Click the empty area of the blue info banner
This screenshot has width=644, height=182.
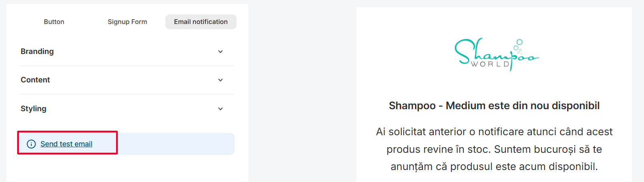point(176,144)
